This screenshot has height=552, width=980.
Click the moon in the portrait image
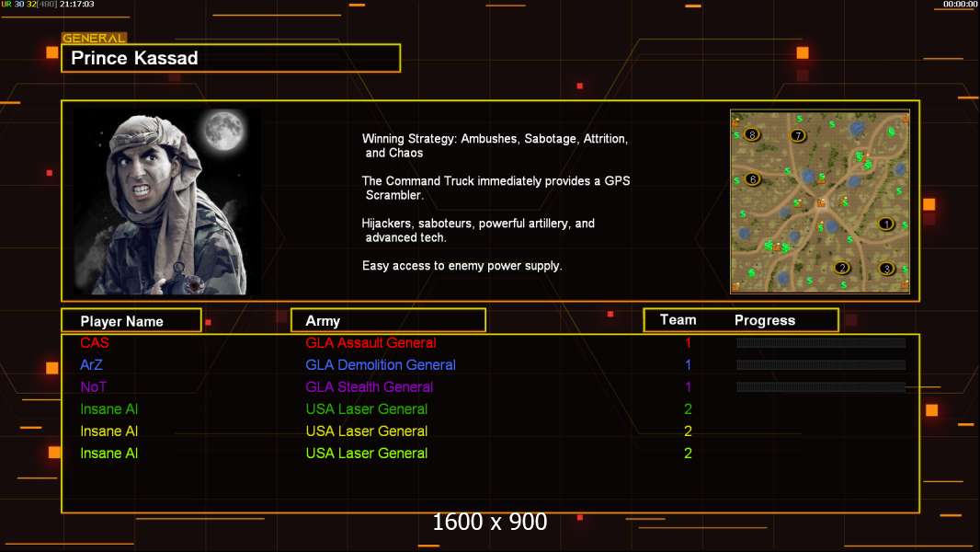[223, 130]
